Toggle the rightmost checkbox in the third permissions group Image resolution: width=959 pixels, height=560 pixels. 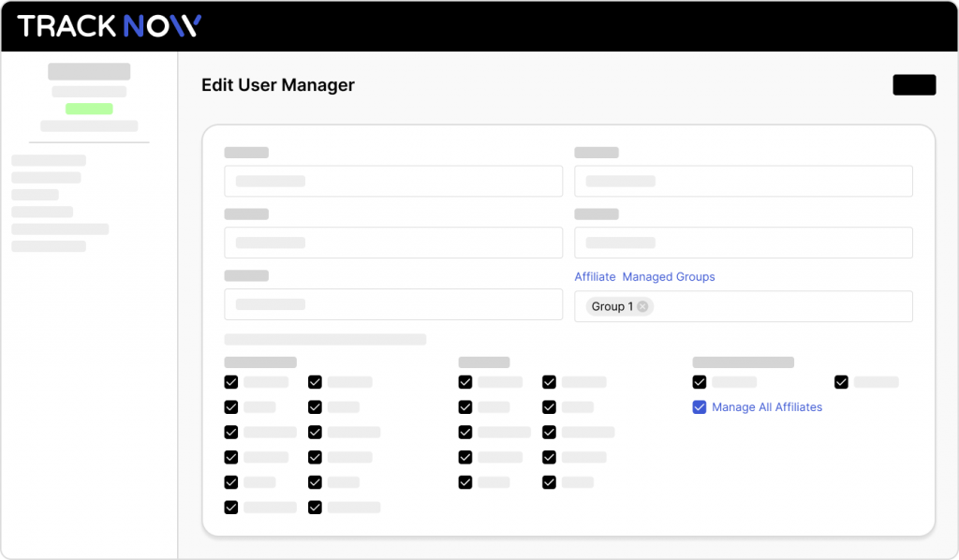coord(841,382)
